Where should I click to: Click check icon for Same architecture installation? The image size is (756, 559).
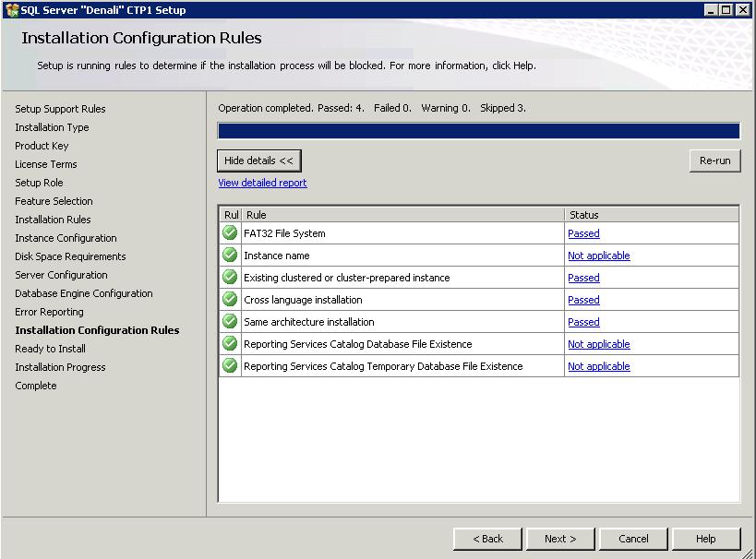coord(230,322)
